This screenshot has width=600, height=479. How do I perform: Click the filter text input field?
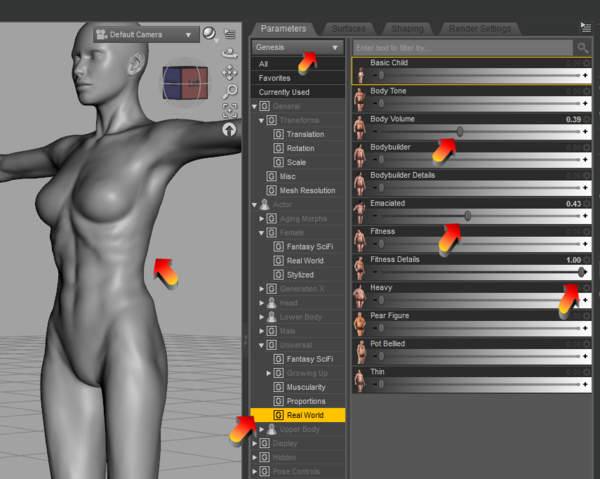pyautogui.click(x=463, y=48)
